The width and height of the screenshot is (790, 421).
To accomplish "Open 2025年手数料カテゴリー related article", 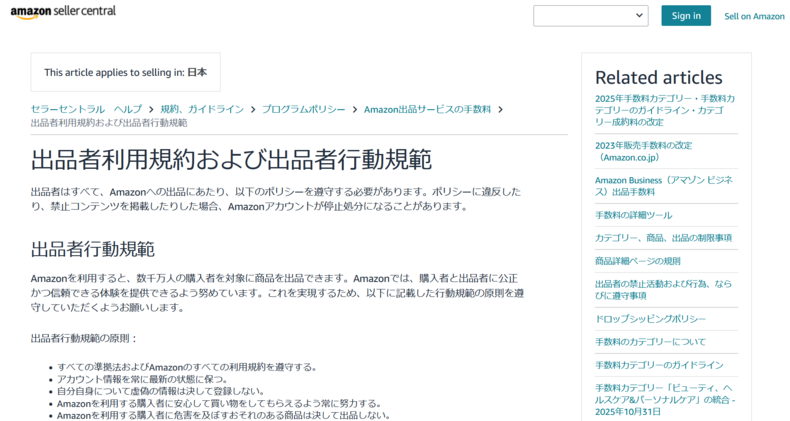I will pyautogui.click(x=665, y=110).
